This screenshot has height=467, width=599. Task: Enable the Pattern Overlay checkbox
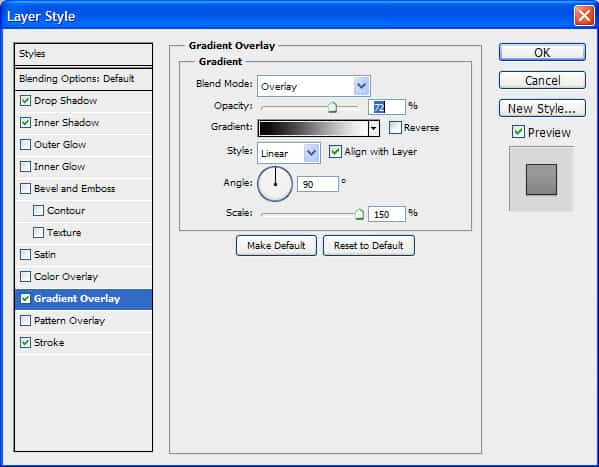coord(25,321)
